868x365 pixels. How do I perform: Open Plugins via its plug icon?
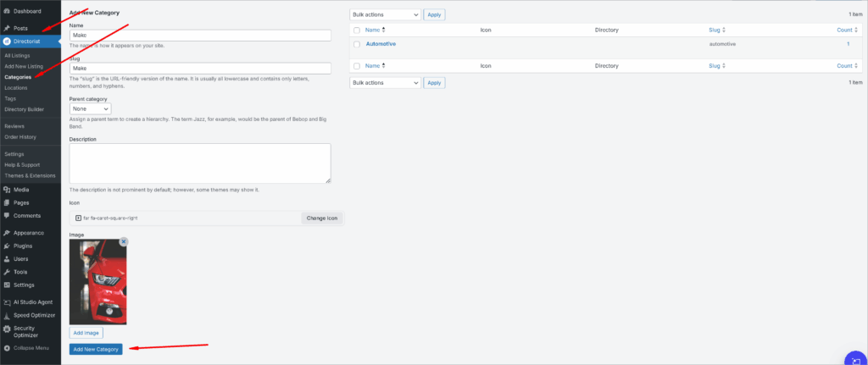point(7,246)
